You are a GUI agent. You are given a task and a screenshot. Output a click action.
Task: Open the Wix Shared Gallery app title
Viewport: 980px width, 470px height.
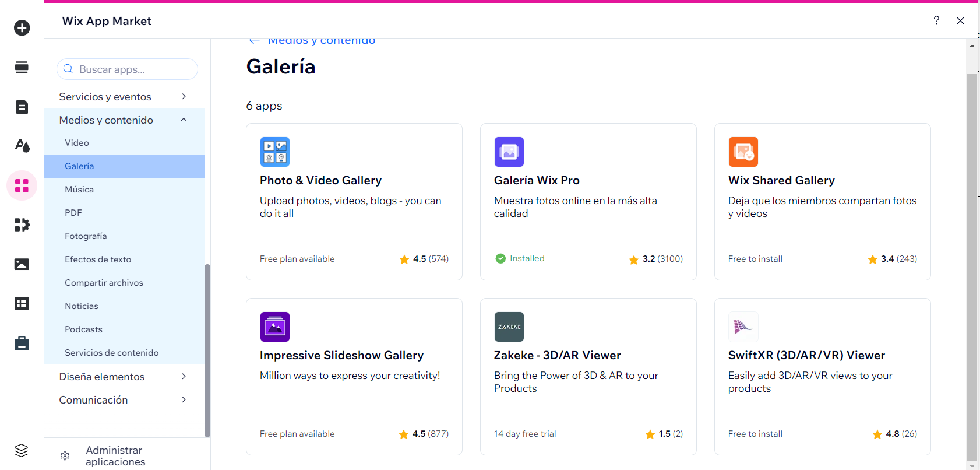click(781, 181)
